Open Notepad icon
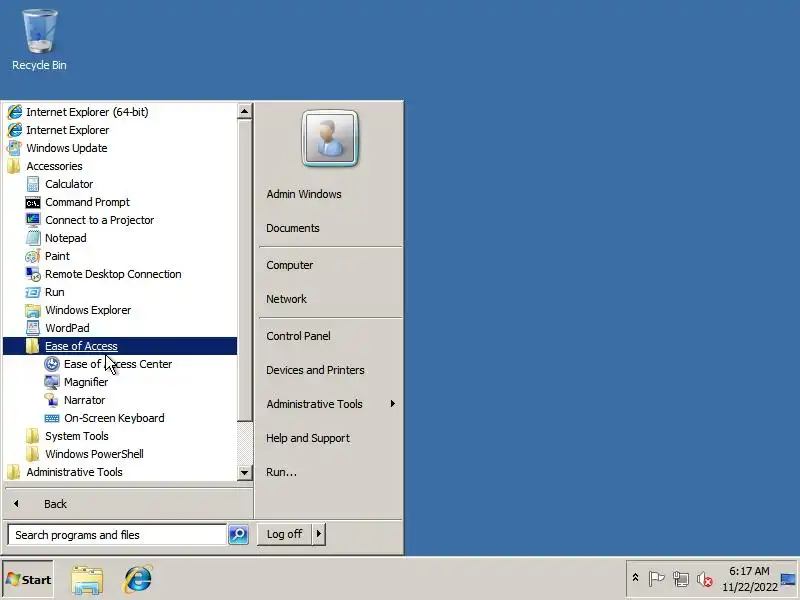The height and width of the screenshot is (600, 800). (33, 238)
